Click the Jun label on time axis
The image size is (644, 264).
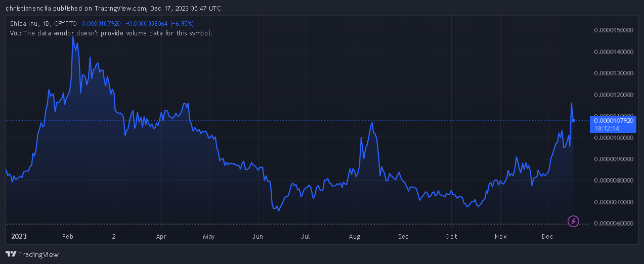coord(257,236)
